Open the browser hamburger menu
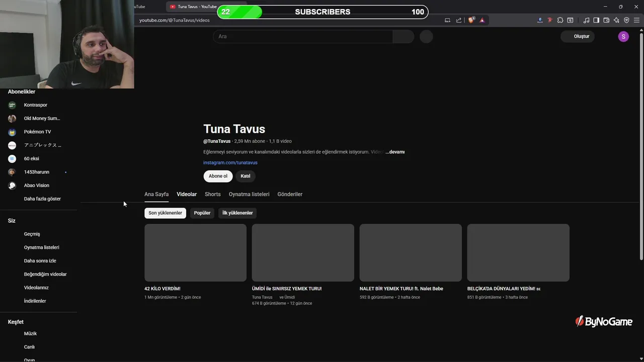 pos(636,20)
